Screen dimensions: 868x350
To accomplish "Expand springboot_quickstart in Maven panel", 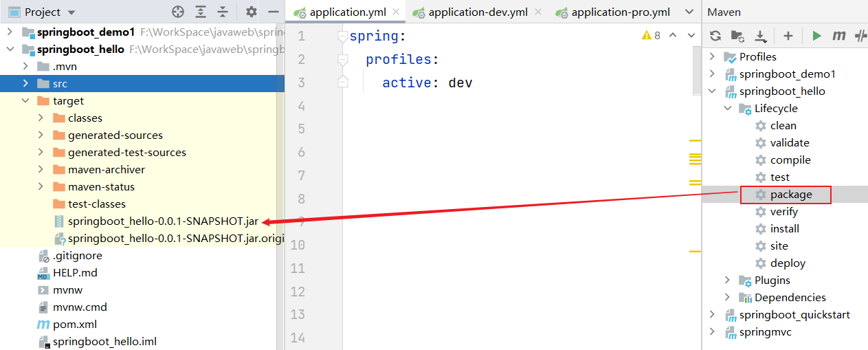I will pos(712,314).
